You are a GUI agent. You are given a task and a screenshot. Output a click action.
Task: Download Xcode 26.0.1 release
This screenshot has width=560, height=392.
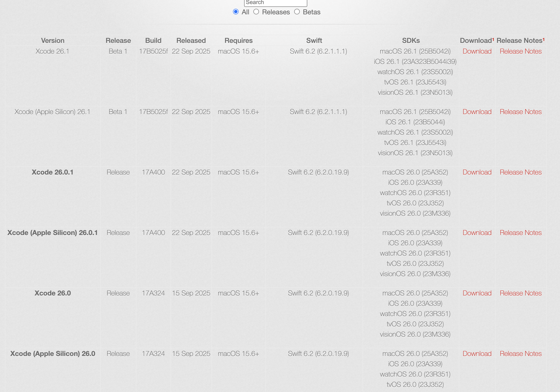pyautogui.click(x=477, y=172)
